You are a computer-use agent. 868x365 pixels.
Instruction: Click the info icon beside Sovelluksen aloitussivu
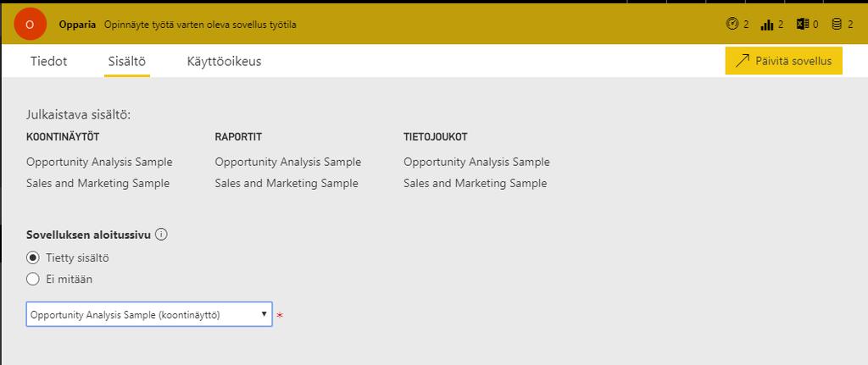(x=161, y=235)
